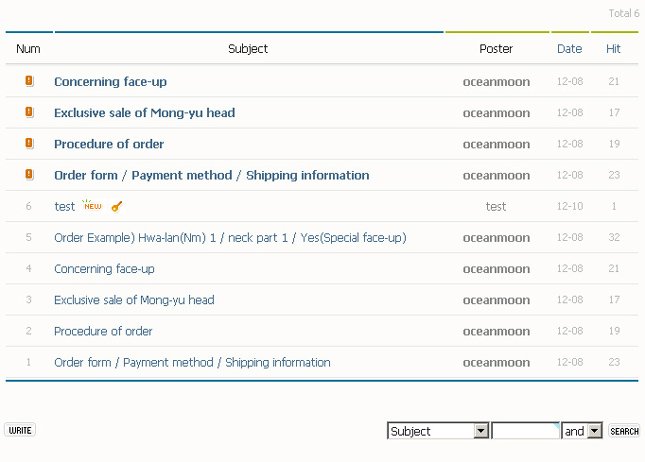Open post number 4 "Concerning face-up"
The width and height of the screenshot is (645, 462).
104,269
